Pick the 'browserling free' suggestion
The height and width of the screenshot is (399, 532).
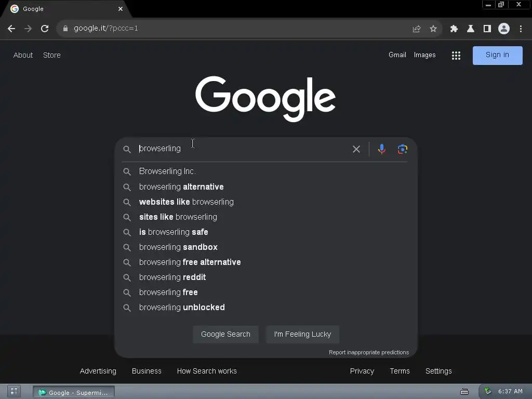pos(265,292)
